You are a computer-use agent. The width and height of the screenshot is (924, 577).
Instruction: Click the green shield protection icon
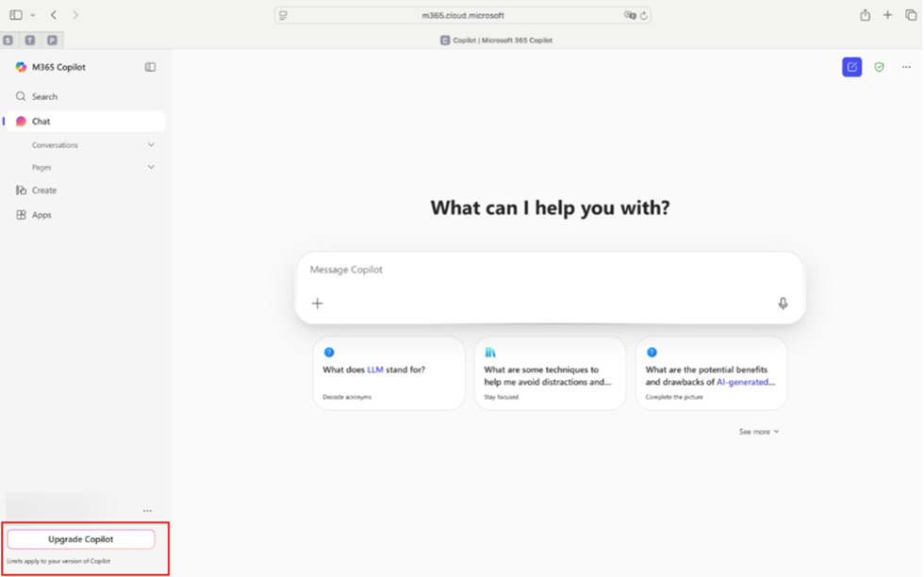tap(879, 67)
